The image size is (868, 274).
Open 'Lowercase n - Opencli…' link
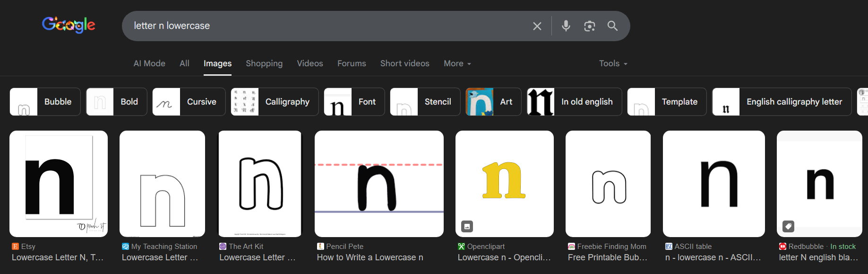[x=504, y=257]
